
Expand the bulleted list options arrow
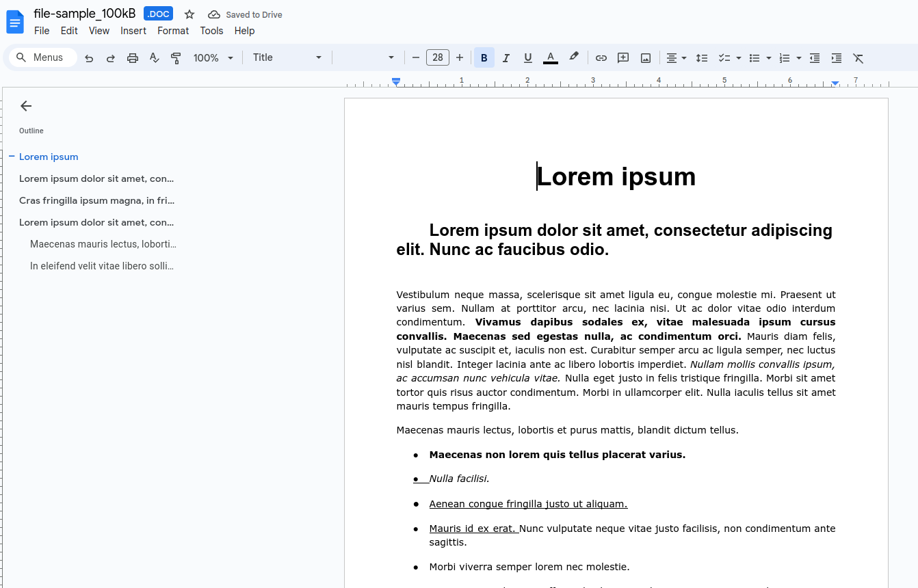tap(769, 58)
